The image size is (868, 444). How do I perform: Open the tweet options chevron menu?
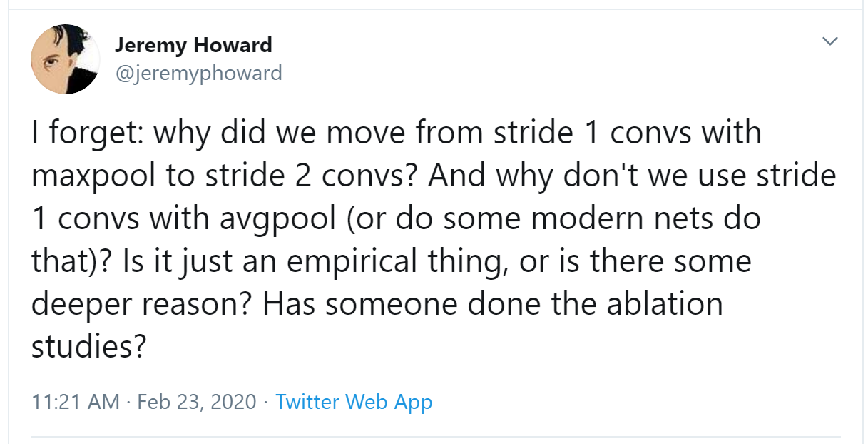tap(829, 42)
